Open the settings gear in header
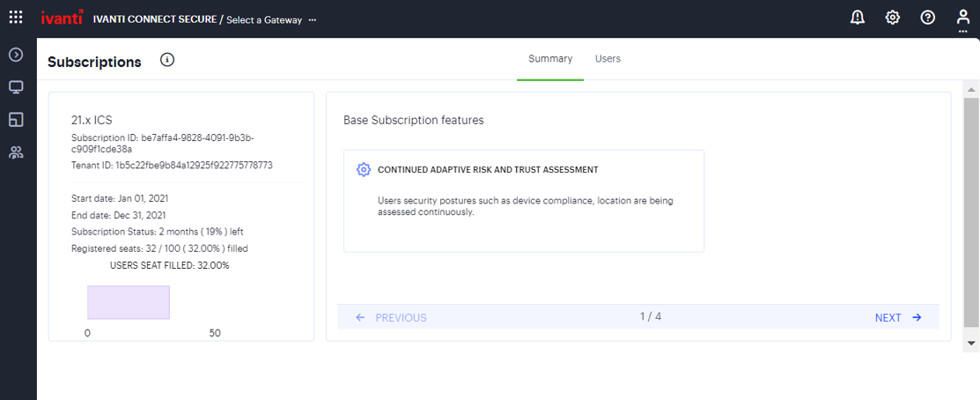Screen dimensions: 980x400 892,18
